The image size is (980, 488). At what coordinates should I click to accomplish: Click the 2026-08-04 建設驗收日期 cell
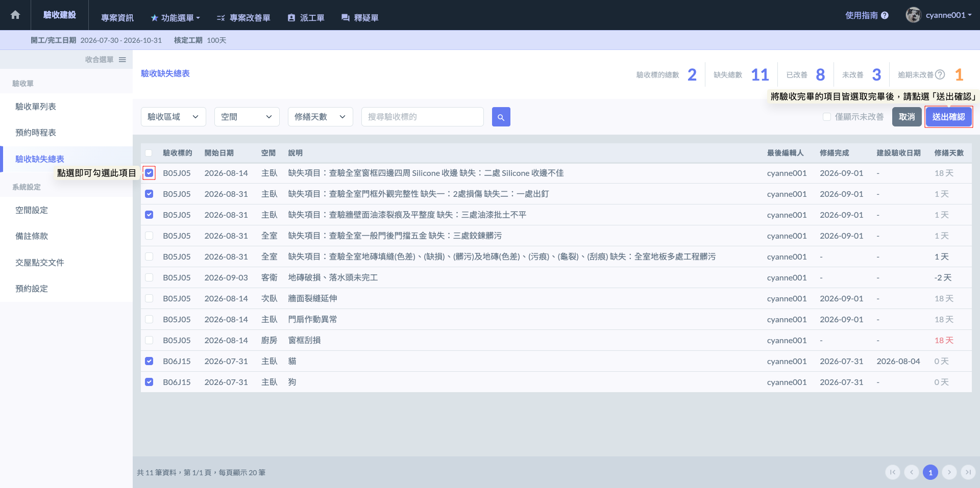pos(898,361)
